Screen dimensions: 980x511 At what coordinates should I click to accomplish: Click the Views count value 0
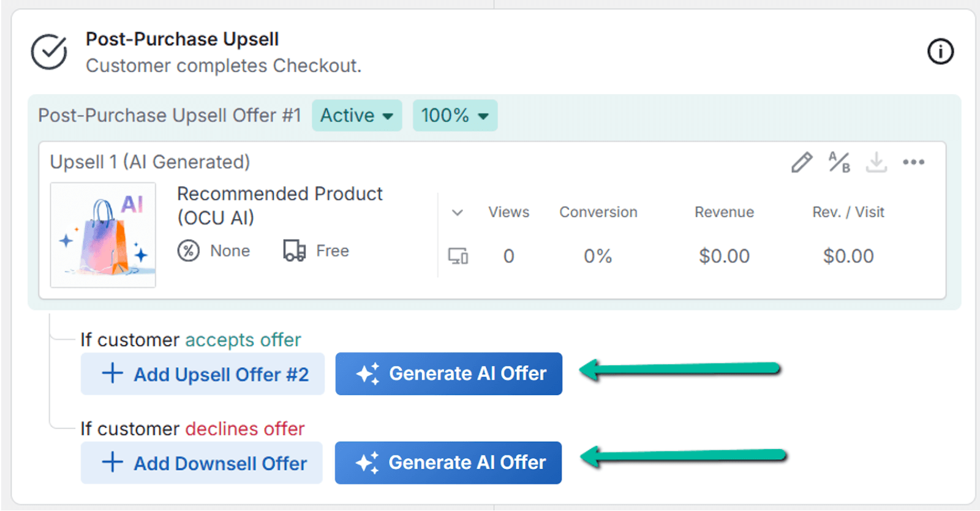(x=509, y=256)
